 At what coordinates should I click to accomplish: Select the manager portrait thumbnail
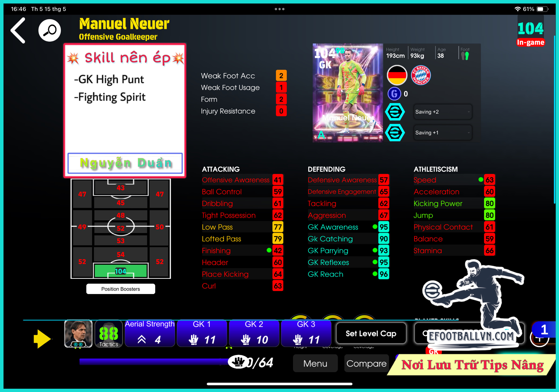click(78, 334)
